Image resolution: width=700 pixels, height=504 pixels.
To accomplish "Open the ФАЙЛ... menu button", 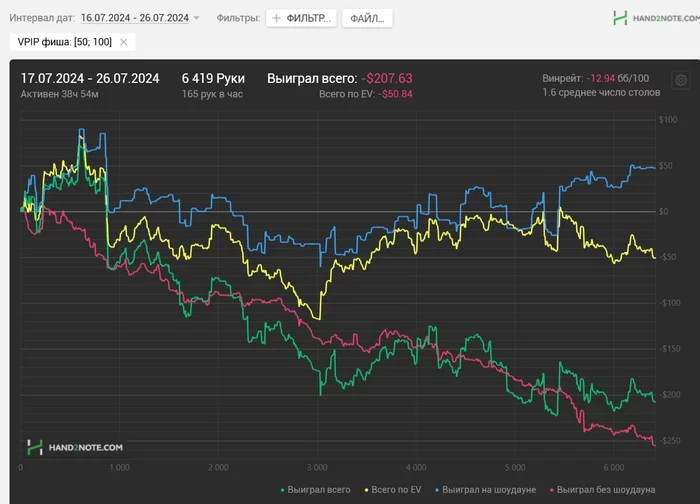I will 367,19.
